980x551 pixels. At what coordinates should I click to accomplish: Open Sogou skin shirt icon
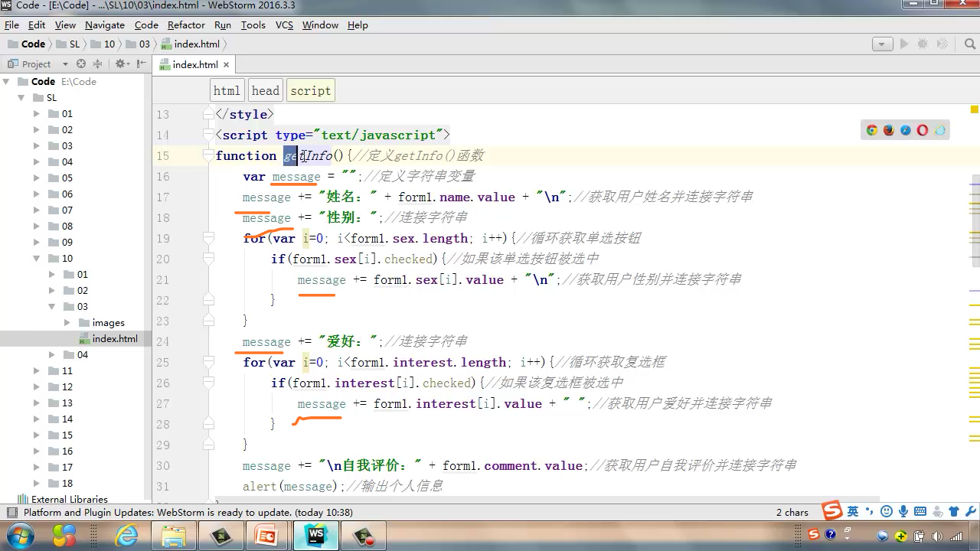(954, 511)
